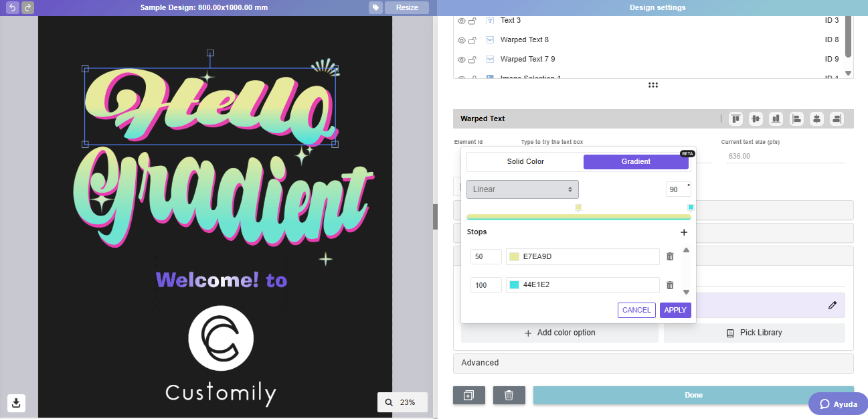
Task: Undo the last design change
Action: click(12, 7)
